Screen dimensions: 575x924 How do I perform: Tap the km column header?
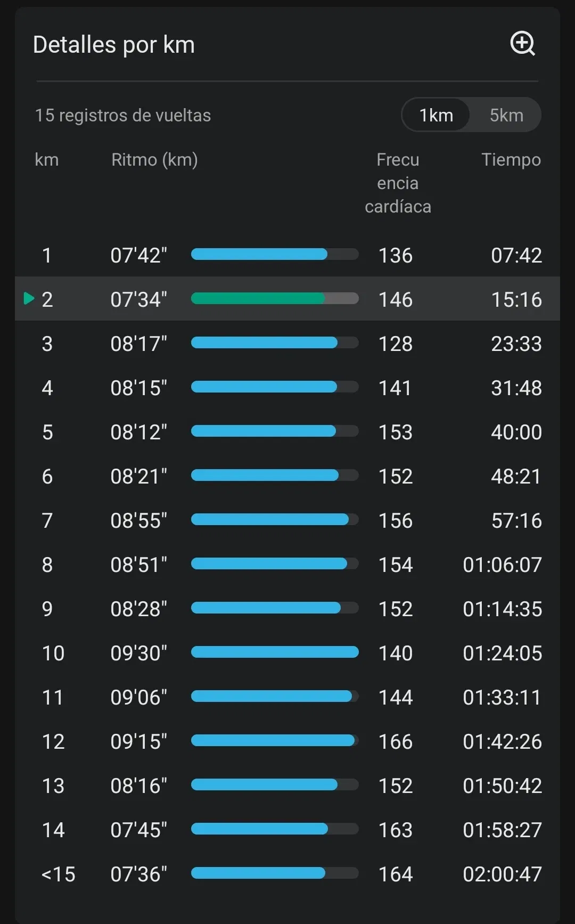[x=47, y=160]
